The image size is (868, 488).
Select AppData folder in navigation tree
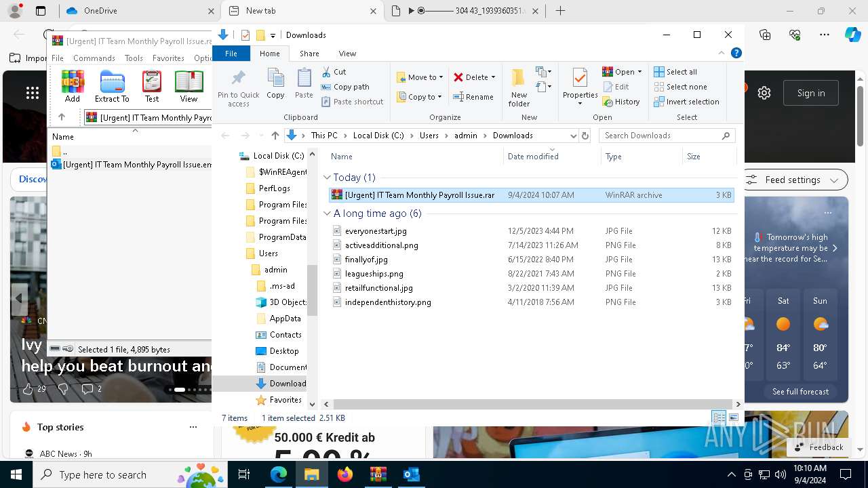pos(285,319)
